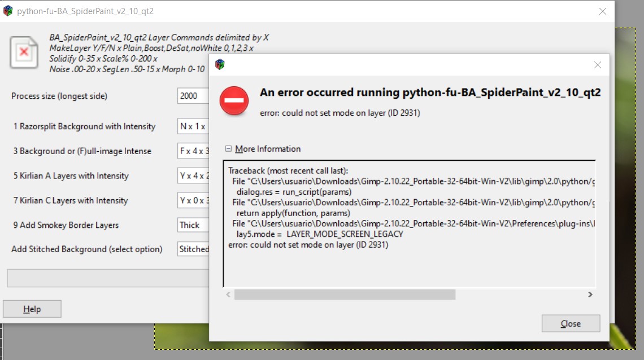Edit the Razorsplit Background field value
Image resolution: width=644 pixels, height=360 pixels.
pos(193,126)
